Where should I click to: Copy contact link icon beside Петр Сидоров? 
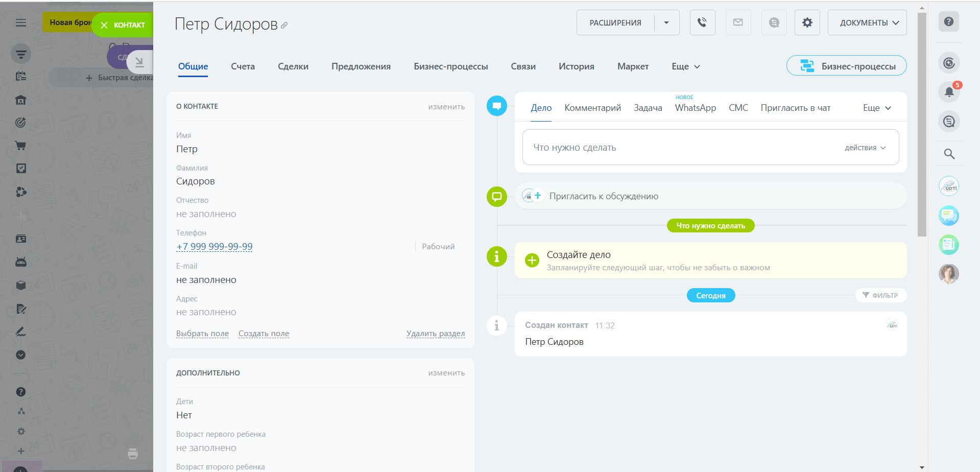pyautogui.click(x=284, y=25)
